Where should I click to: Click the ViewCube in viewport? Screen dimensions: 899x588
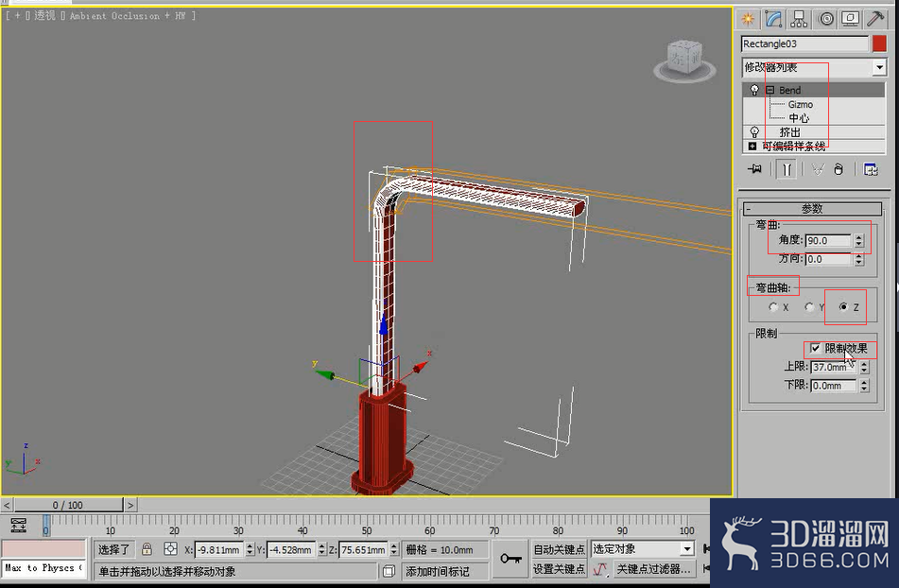(x=685, y=59)
